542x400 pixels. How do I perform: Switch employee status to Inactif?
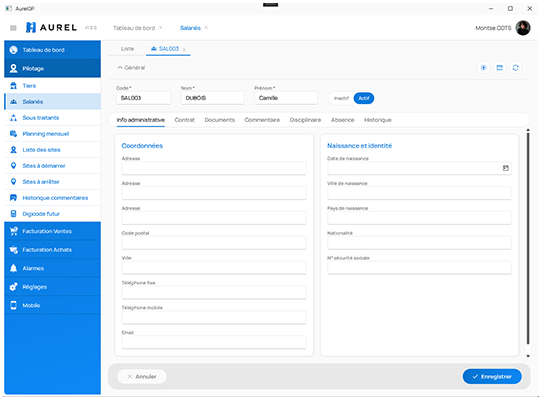click(341, 98)
